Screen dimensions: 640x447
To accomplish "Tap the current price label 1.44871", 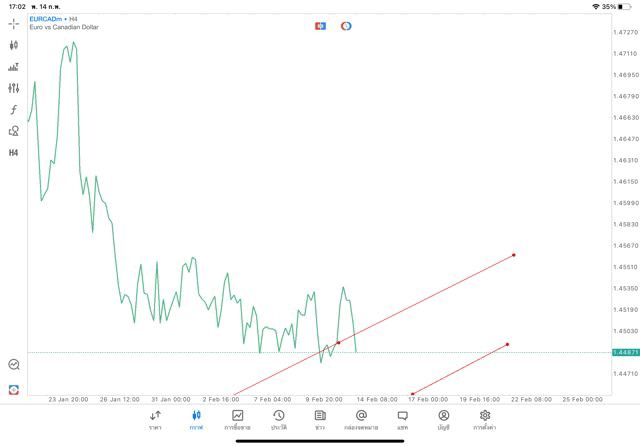I will click(x=625, y=352).
